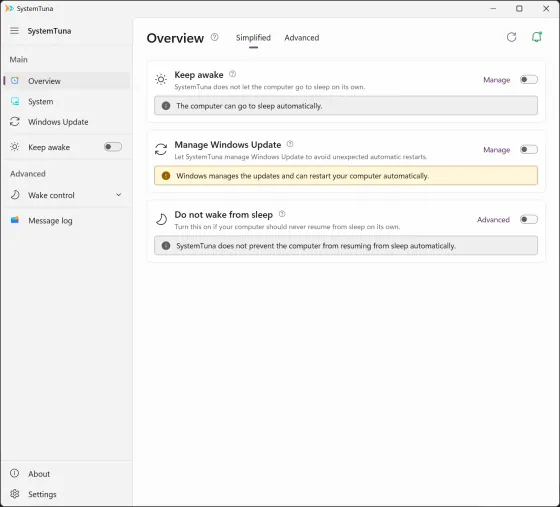Click Manage link for Windows Update

click(x=496, y=150)
